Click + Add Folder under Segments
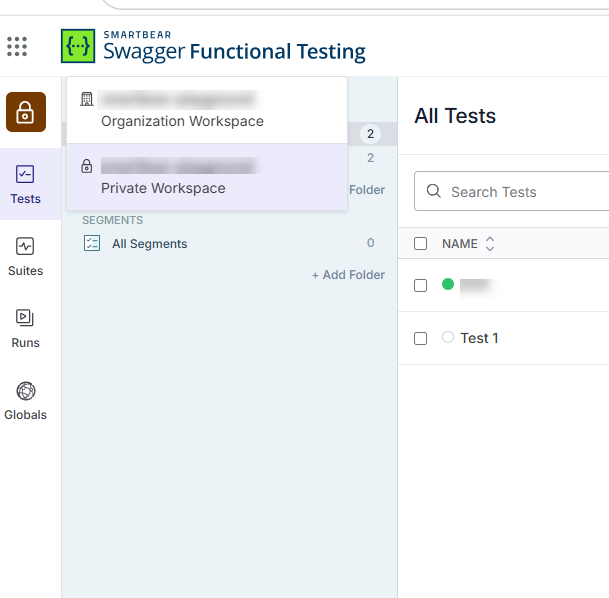This screenshot has width=609, height=598. pyautogui.click(x=348, y=275)
